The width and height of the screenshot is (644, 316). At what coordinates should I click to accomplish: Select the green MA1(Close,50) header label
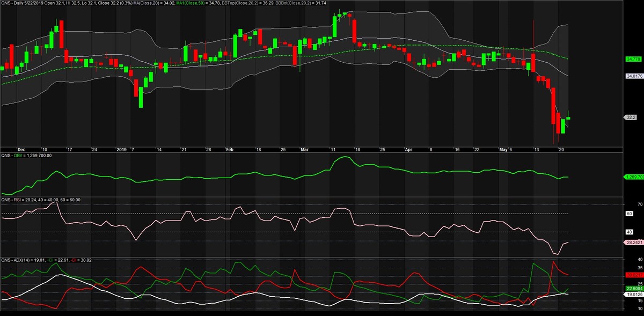pyautogui.click(x=197, y=3)
